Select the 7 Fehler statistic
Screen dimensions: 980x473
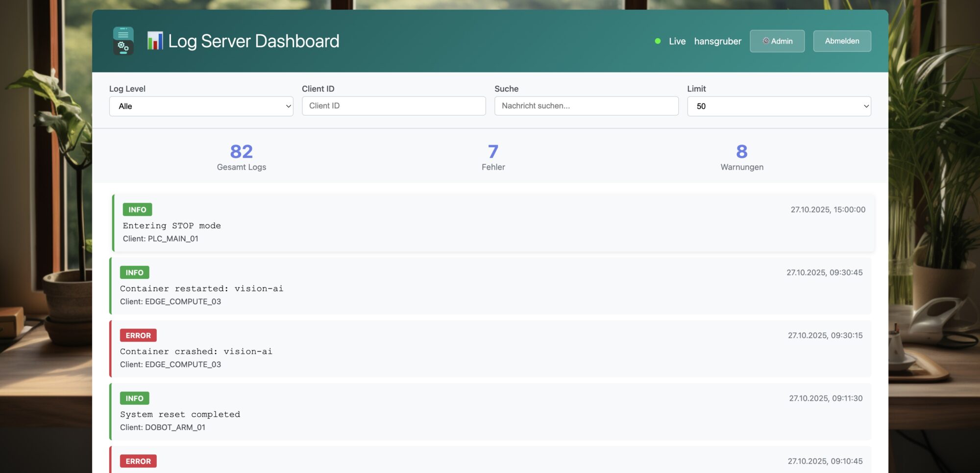click(493, 156)
